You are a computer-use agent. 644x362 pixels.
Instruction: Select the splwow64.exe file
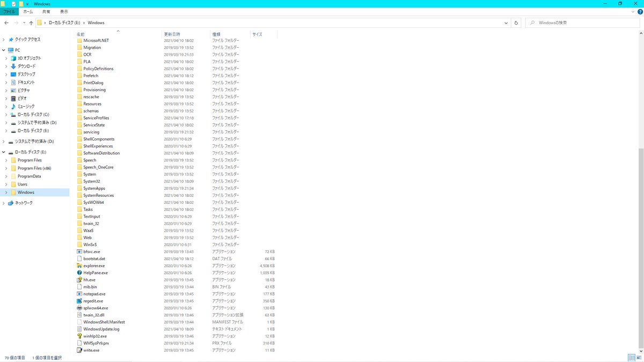(x=96, y=308)
